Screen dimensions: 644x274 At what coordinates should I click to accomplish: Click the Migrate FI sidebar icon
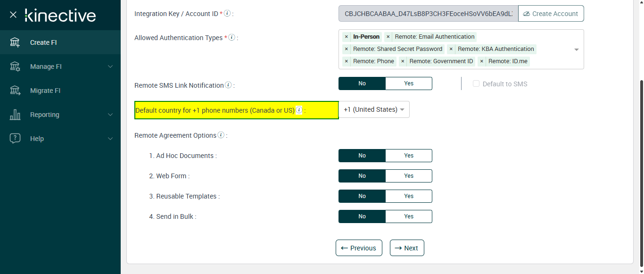[x=15, y=91]
